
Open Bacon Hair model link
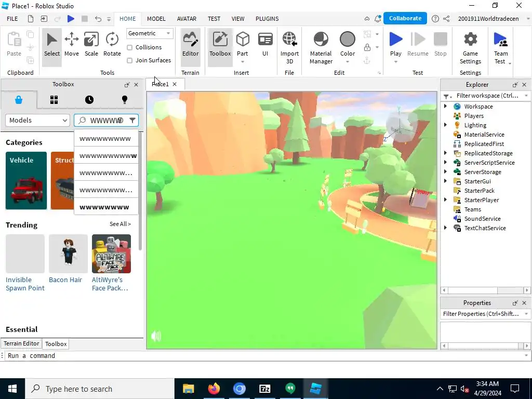(65, 280)
